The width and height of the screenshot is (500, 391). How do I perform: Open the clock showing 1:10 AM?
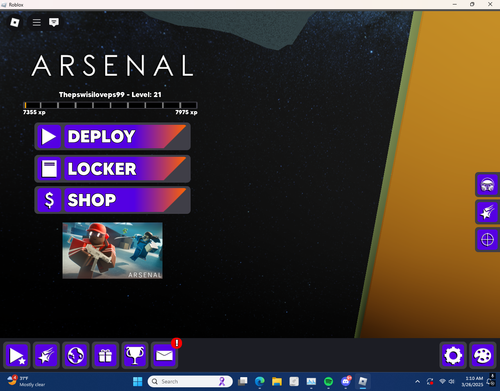473,381
